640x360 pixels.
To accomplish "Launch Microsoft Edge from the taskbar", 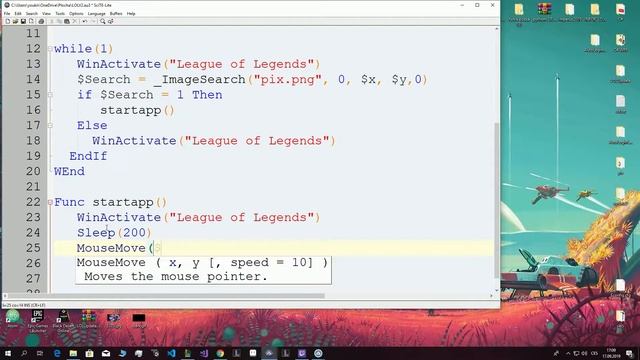I will click(57, 353).
